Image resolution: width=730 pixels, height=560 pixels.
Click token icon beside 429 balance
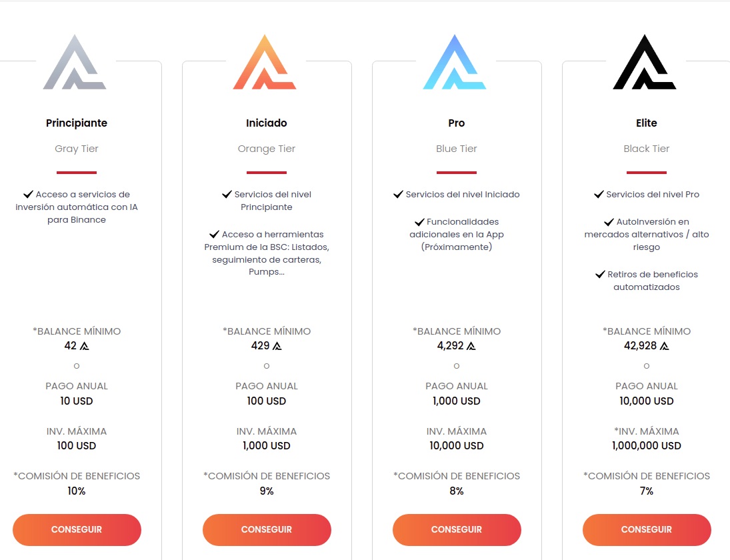pyautogui.click(x=277, y=346)
